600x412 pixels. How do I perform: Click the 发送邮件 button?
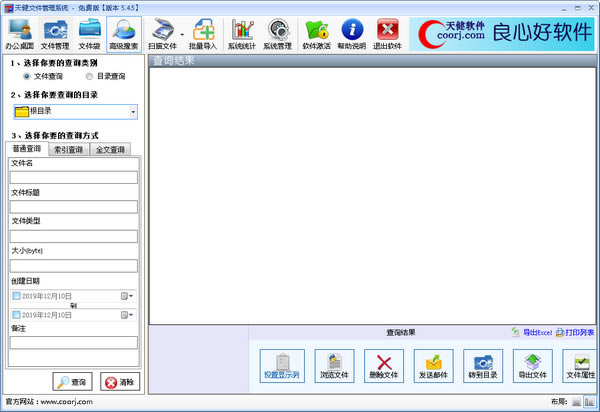[434, 366]
